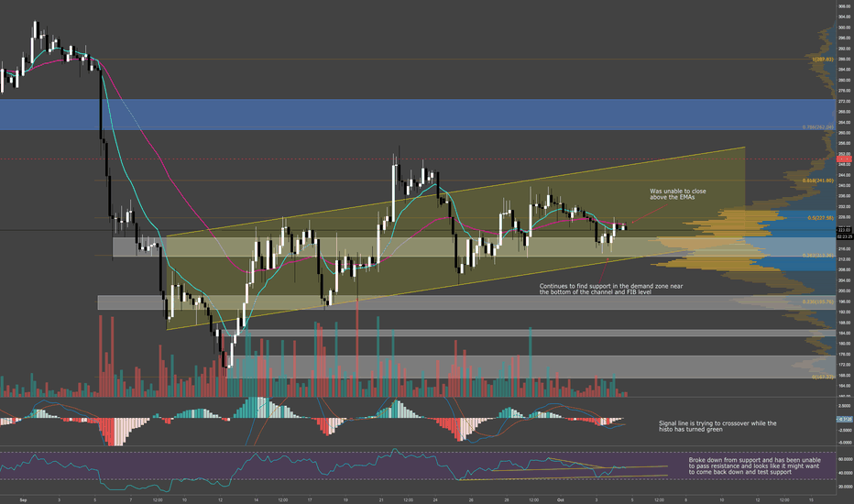Click the 0.618(241.80) Fibonacci level label
The width and height of the screenshot is (854, 504).
point(817,181)
